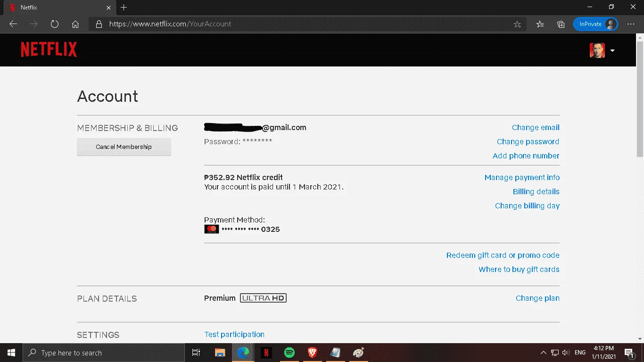The image size is (644, 362).
Task: Open Brave browser from taskbar
Action: 312,353
